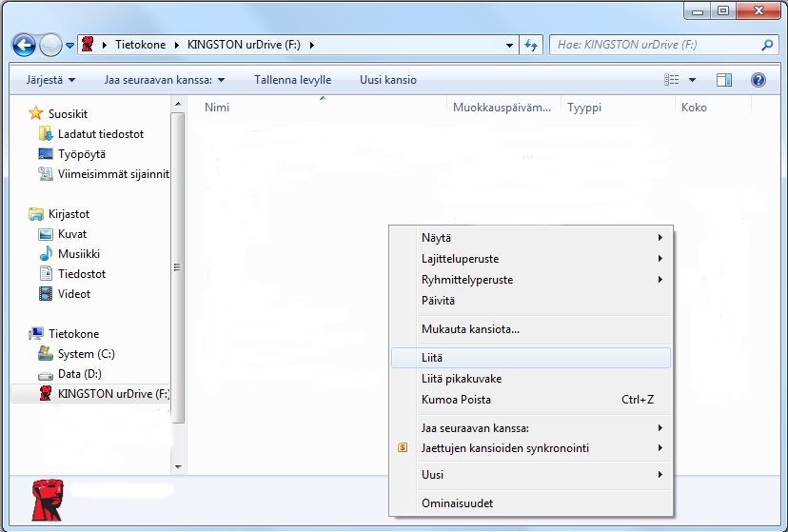Click large Kingston icon in details pane
Viewport: 788px width, 532px height.
pyautogui.click(x=48, y=500)
